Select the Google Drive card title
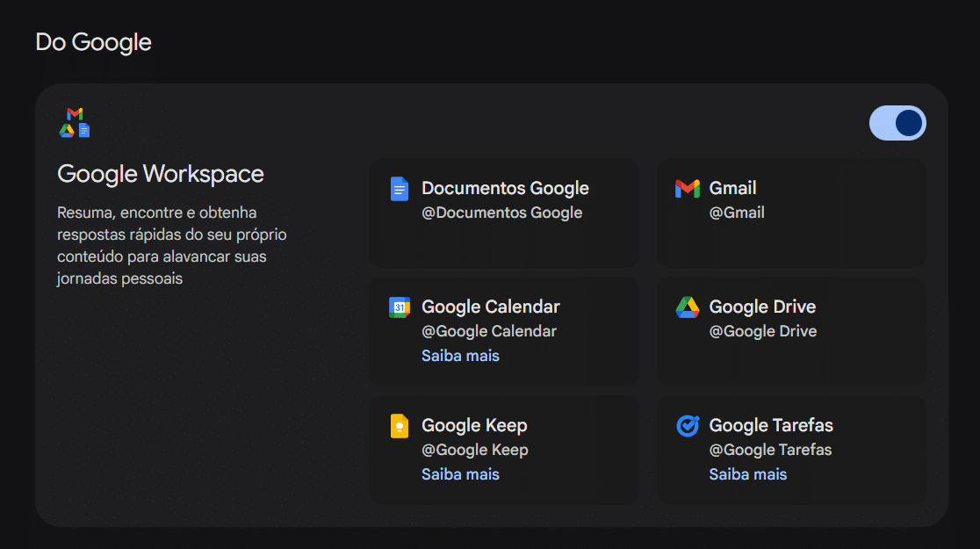 (x=762, y=307)
